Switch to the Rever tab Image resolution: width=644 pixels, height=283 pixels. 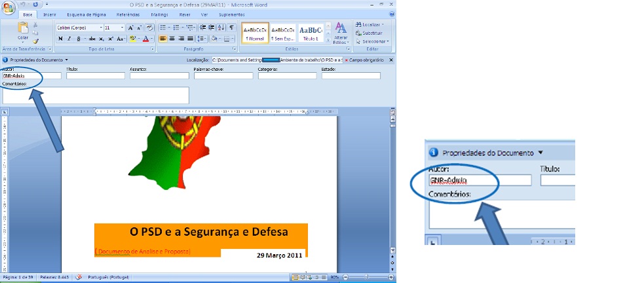[185, 15]
